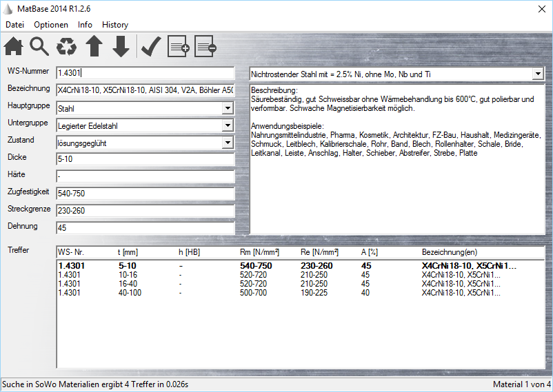Open the History menu

pyautogui.click(x=115, y=25)
